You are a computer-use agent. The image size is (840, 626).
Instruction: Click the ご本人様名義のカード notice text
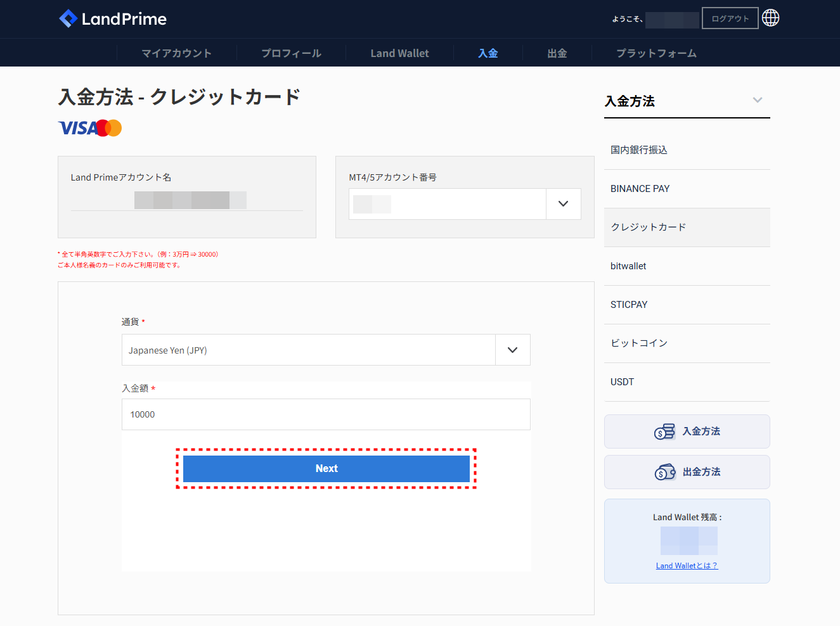coord(119,265)
